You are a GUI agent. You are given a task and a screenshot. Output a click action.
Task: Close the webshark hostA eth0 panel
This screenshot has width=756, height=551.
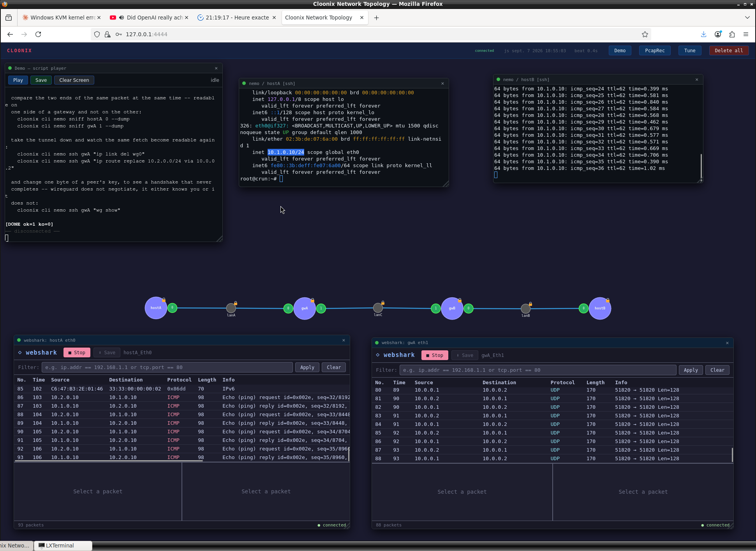(344, 340)
